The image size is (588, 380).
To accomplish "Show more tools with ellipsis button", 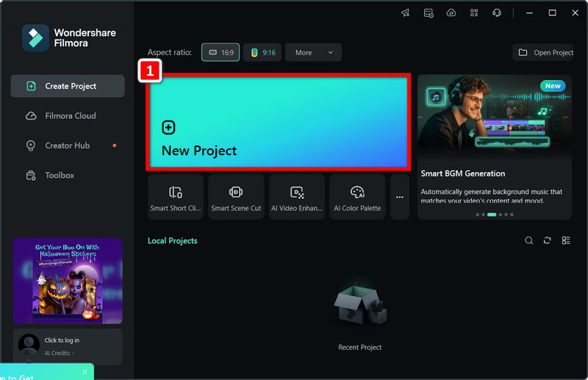I will tap(400, 197).
